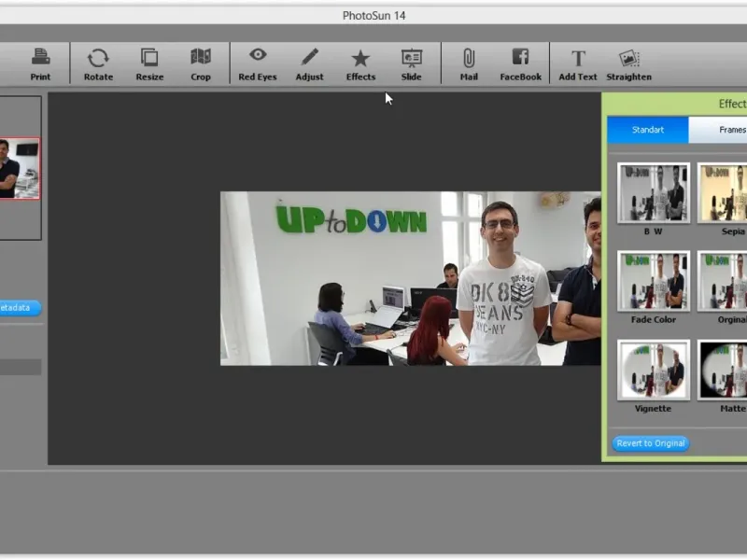Start the Slide show tool

click(411, 63)
